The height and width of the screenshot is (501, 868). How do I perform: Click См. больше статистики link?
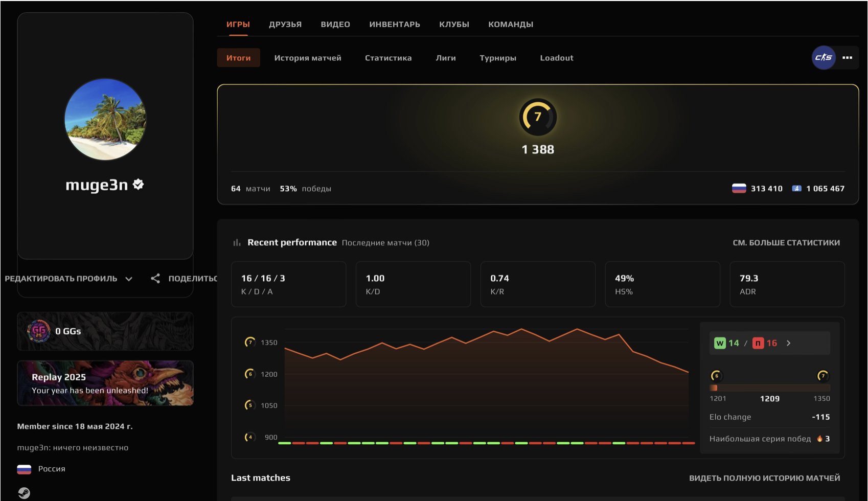coord(786,243)
